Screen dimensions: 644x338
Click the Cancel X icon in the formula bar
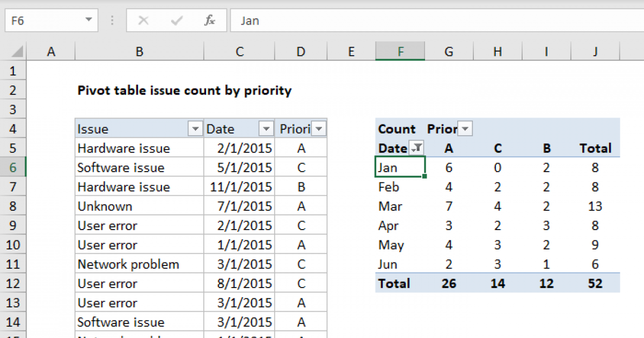[x=143, y=20]
